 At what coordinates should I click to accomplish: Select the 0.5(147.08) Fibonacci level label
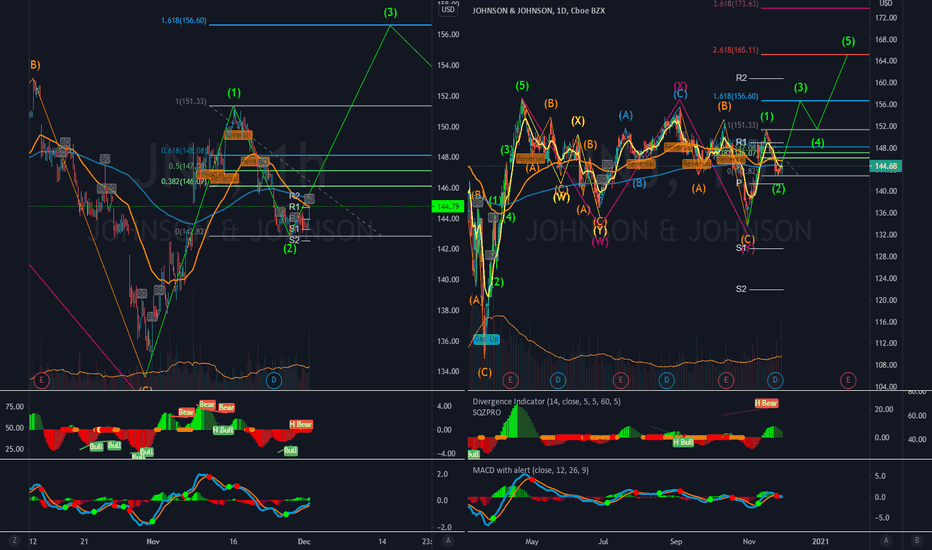point(187,166)
